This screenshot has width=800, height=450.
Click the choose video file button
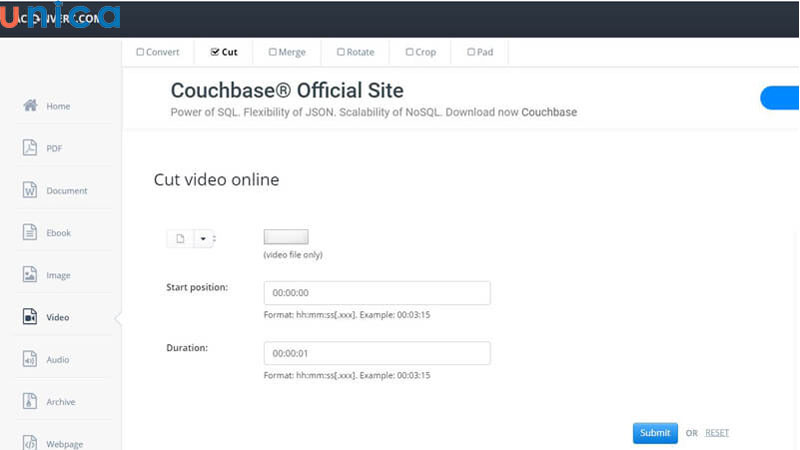coord(286,237)
